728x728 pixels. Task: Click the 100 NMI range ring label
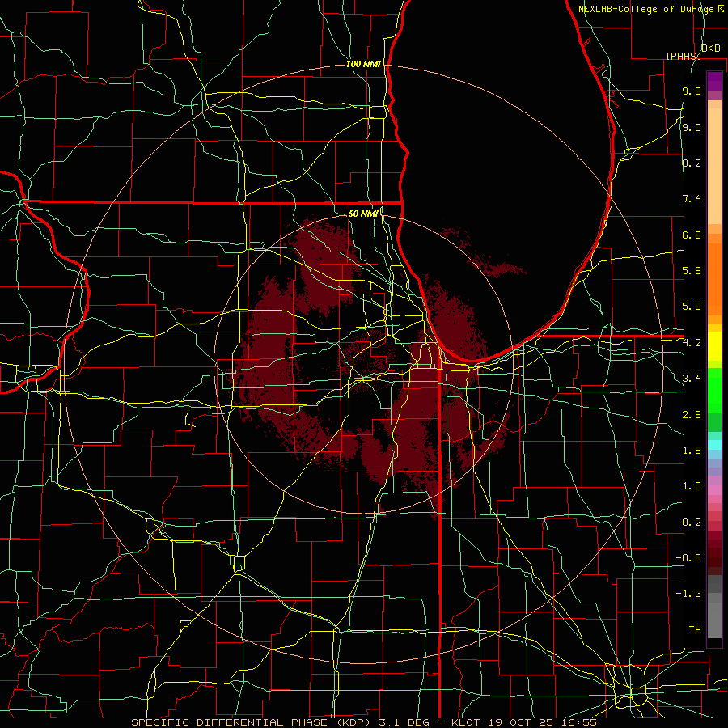click(363, 64)
